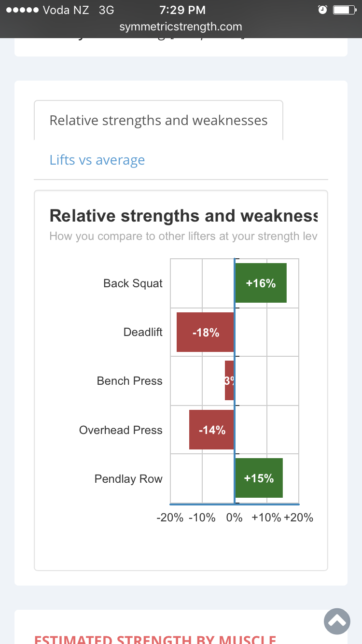Tap the green Pendlay Row +15% bar
This screenshot has height=644, width=362.
(259, 478)
